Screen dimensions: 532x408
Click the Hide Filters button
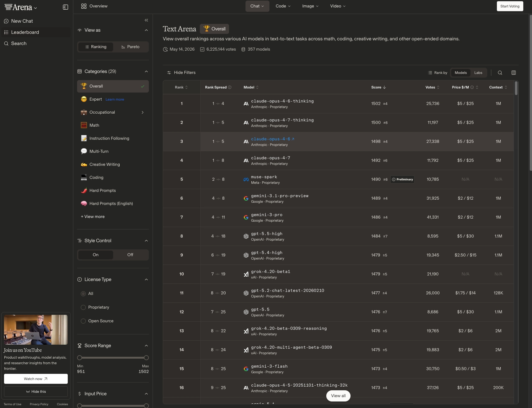point(181,73)
